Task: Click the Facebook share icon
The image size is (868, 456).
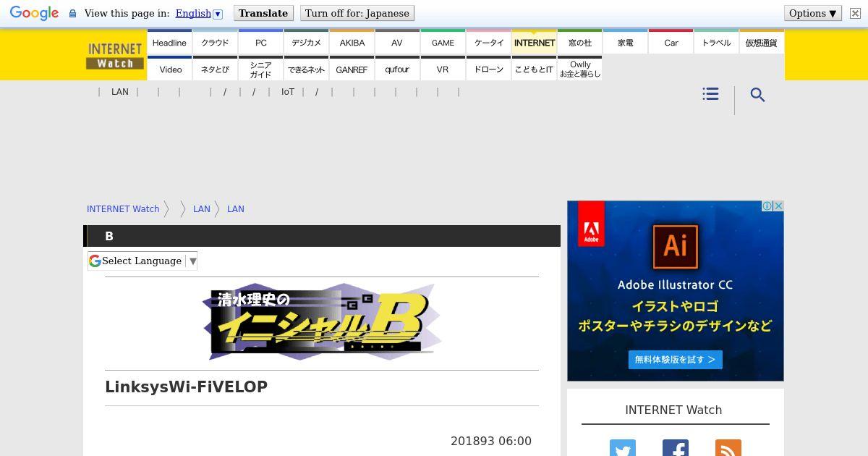Action: pos(676,448)
